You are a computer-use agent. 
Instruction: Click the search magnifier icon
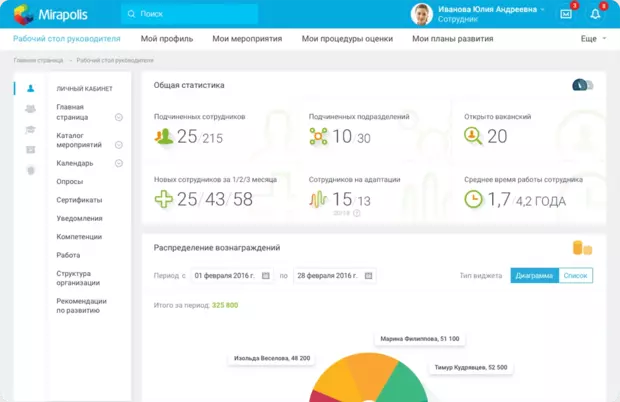pos(131,14)
